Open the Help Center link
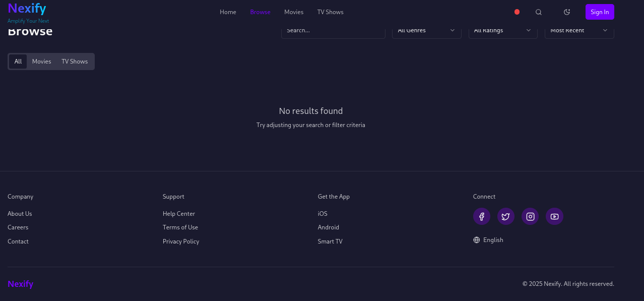The width and height of the screenshot is (644, 301). click(179, 214)
